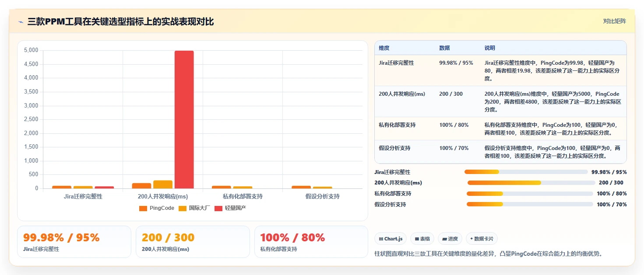
Task: Click the red 100% / 80% data card
Action: (311, 242)
